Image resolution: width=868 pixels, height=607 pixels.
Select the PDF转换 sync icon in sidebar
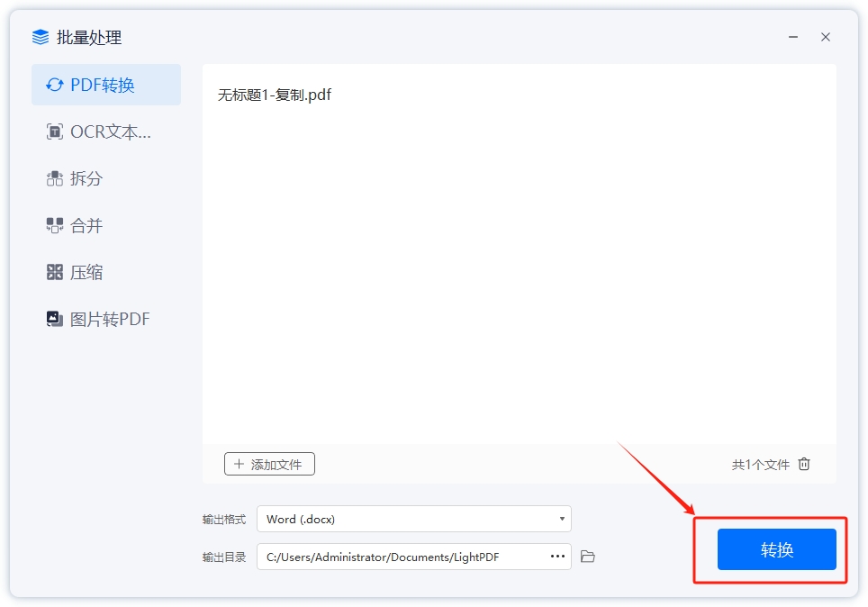55,86
